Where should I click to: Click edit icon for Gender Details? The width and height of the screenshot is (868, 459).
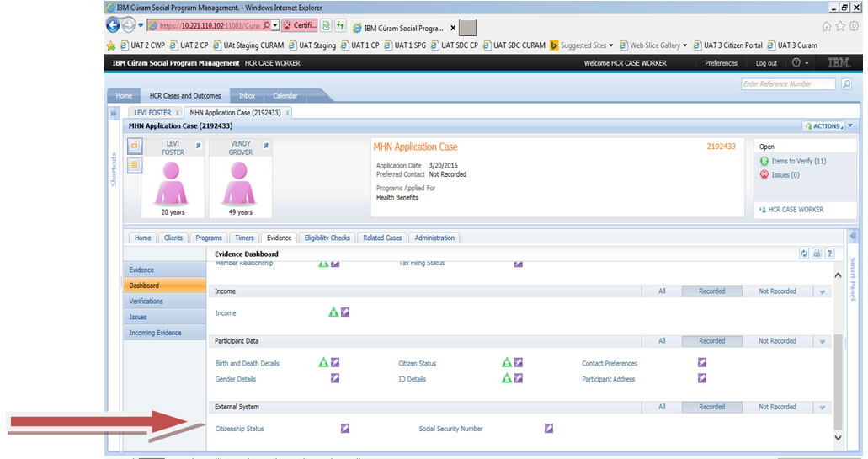pyautogui.click(x=335, y=378)
